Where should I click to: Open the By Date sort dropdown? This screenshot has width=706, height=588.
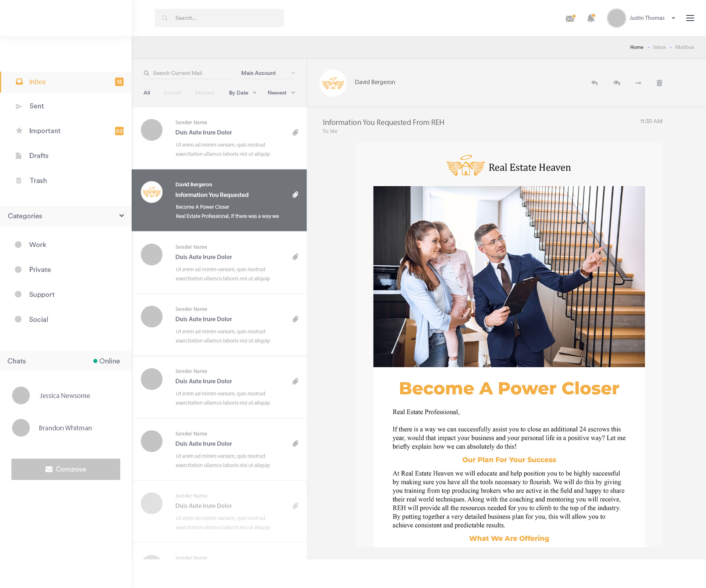[x=242, y=93]
